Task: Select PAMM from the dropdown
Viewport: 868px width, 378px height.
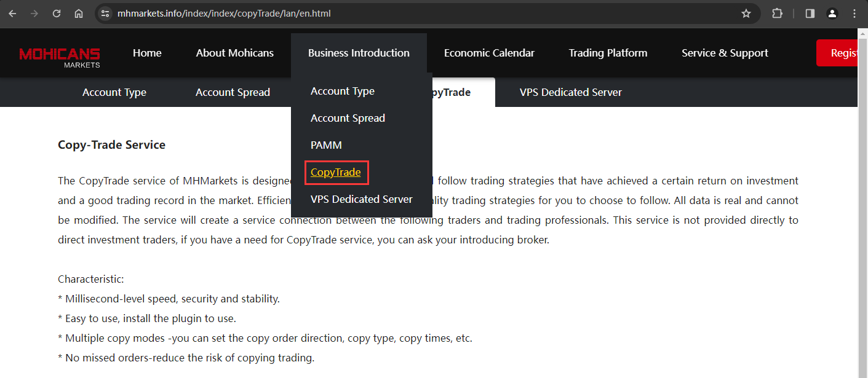Action: click(326, 145)
